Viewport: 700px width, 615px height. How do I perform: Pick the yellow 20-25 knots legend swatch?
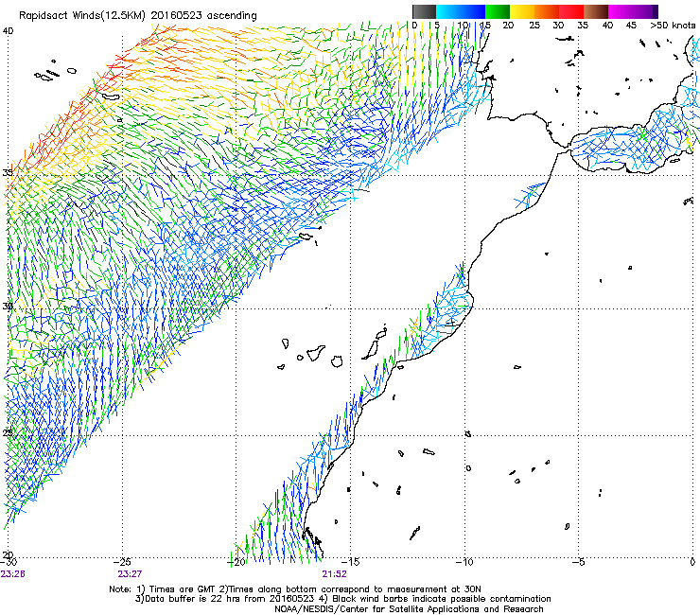tap(522, 11)
